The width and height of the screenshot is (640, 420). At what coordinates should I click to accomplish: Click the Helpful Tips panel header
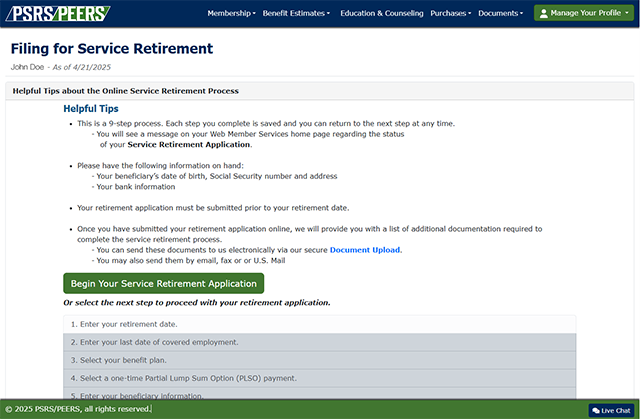point(320,91)
